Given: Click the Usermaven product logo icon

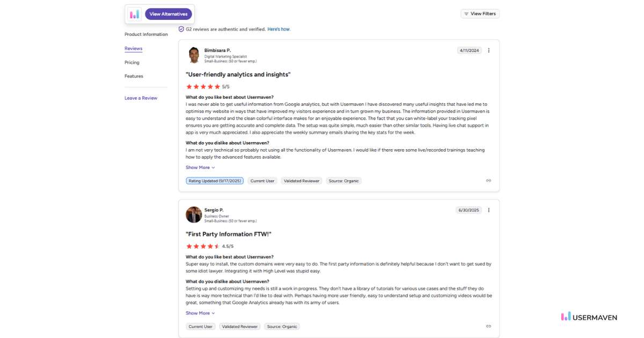Looking at the screenshot, I should tap(134, 14).
